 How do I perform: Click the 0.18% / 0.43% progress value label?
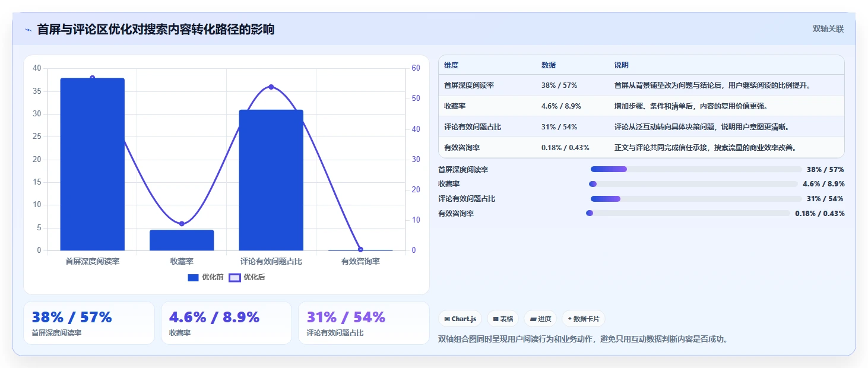pyautogui.click(x=820, y=214)
